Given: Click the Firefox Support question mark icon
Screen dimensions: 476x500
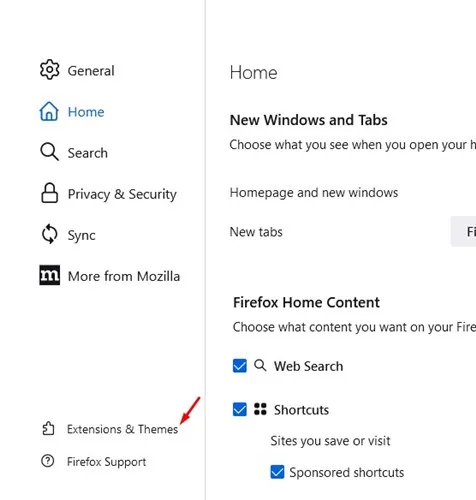Looking at the screenshot, I should pyautogui.click(x=48, y=461).
